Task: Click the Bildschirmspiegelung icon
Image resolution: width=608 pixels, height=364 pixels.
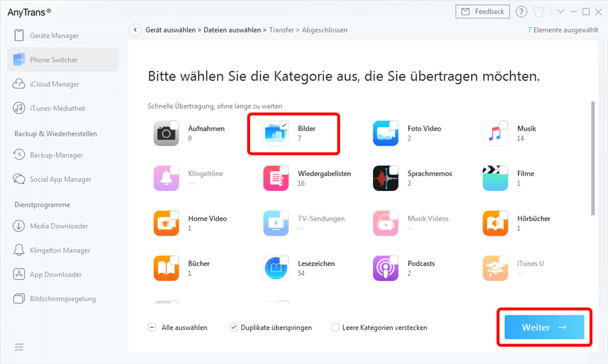Action: (19, 298)
